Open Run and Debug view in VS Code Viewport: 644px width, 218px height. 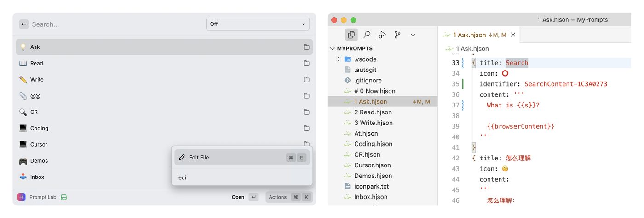pyautogui.click(x=382, y=35)
